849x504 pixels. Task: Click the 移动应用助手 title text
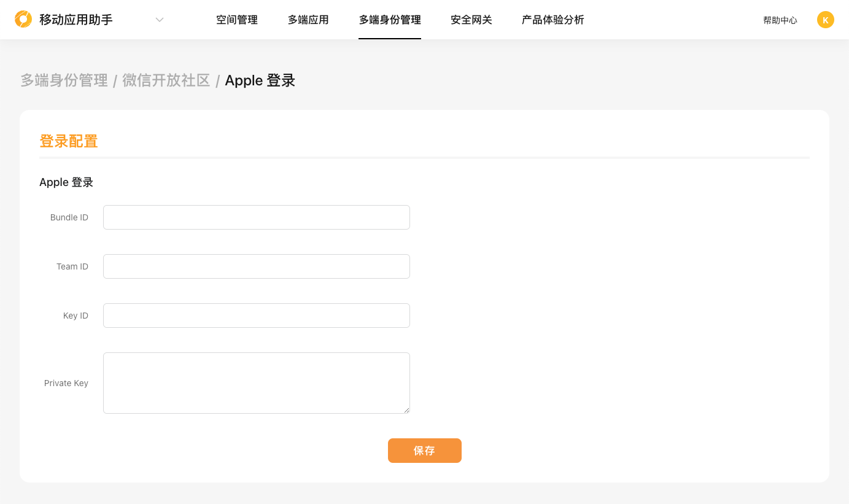(76, 20)
